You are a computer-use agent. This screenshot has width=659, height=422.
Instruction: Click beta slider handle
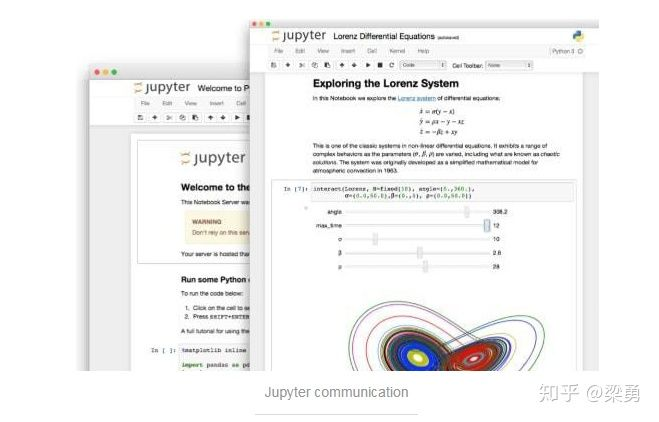point(419,253)
